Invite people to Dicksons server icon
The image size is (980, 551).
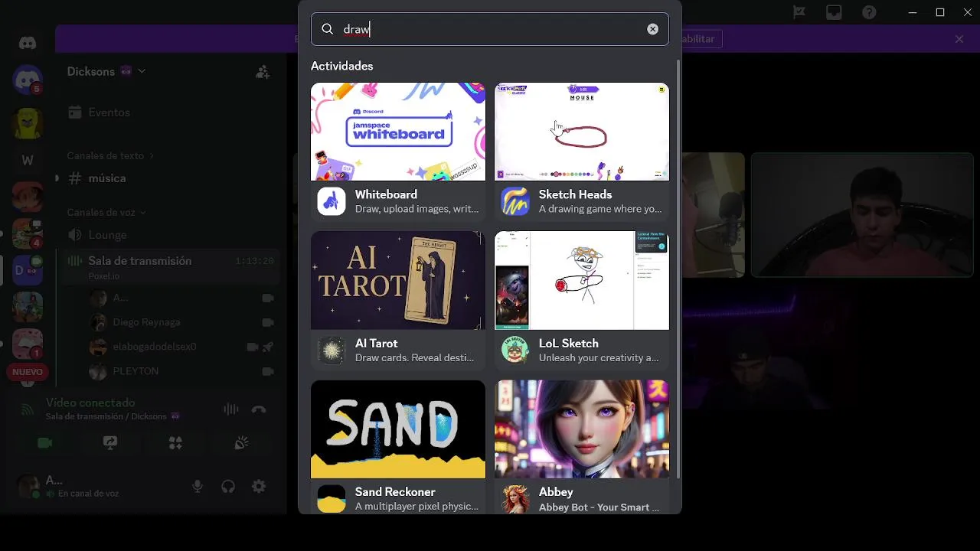tap(263, 72)
